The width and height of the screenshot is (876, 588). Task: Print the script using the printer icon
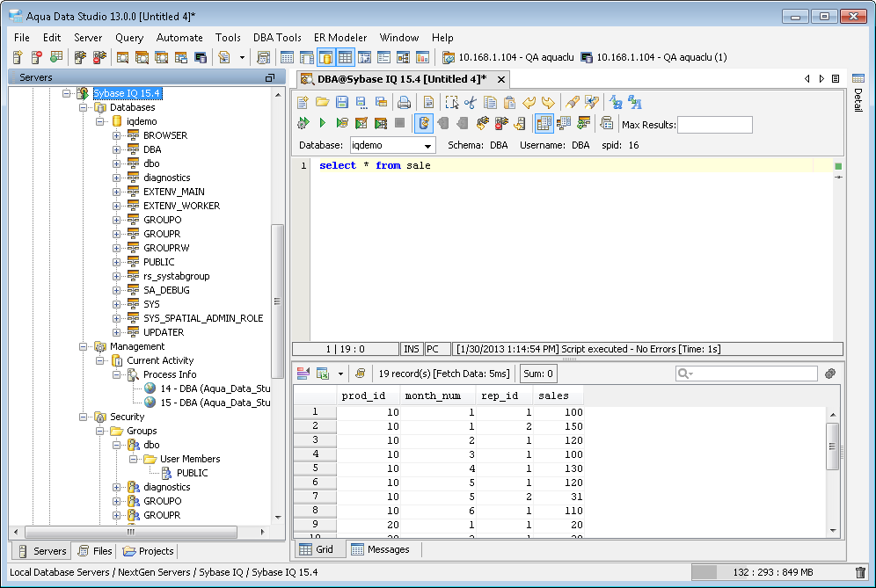point(404,102)
